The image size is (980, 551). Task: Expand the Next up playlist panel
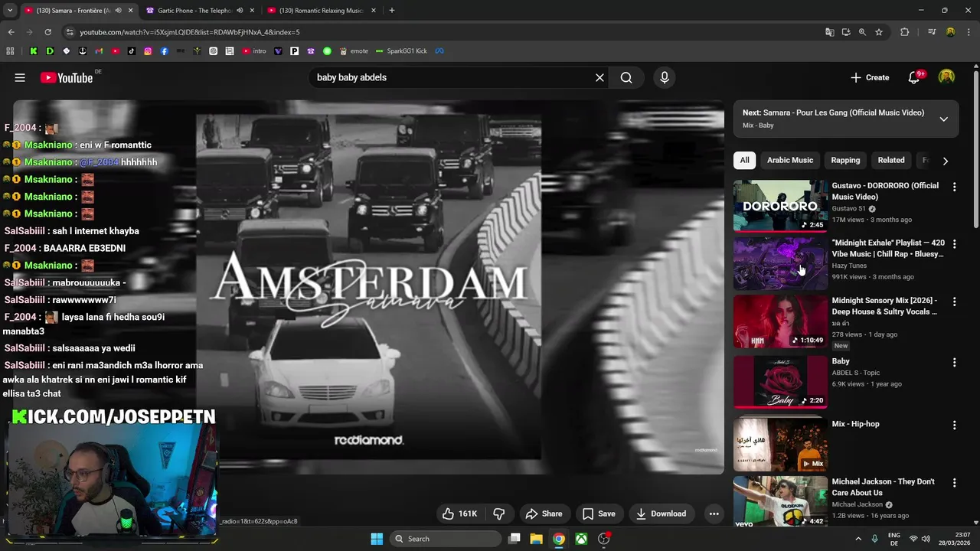(943, 119)
